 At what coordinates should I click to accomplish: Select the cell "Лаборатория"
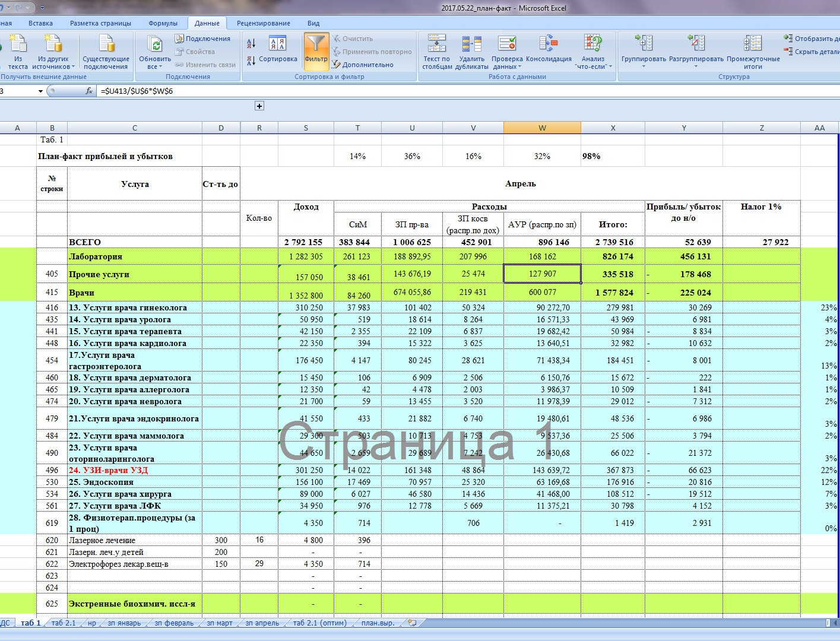(135, 256)
